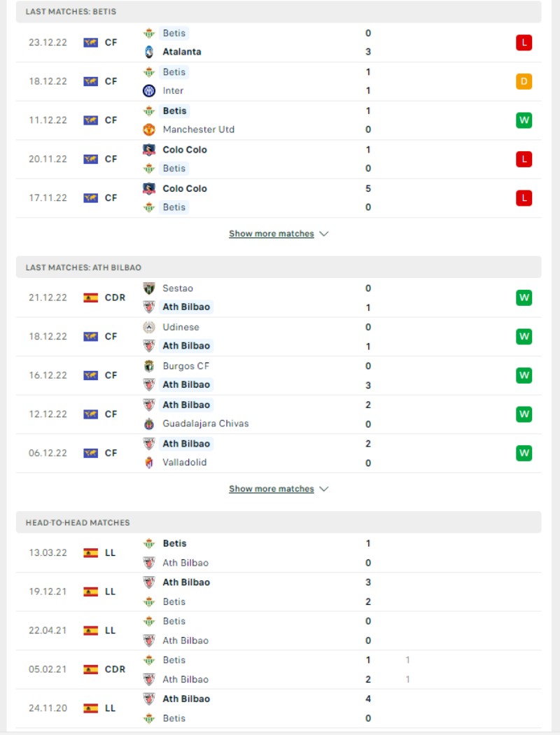Click the Udinese team crest icon
Screen dimensions: 560x735
click(x=149, y=327)
